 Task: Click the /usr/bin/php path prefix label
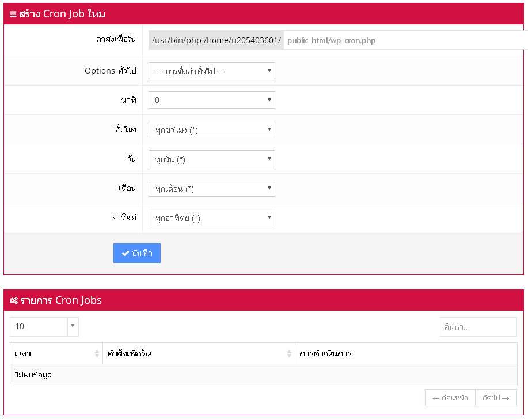coord(216,40)
